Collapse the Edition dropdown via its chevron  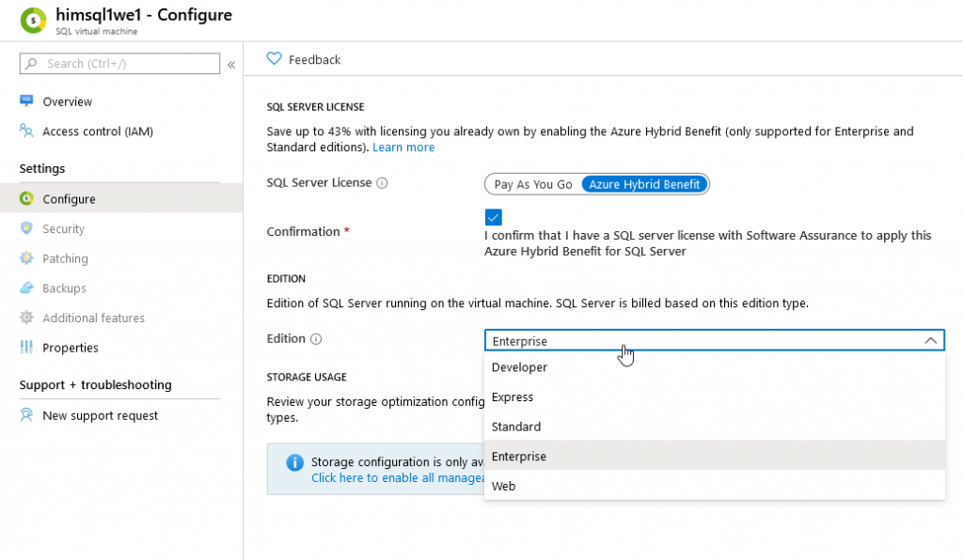tap(930, 340)
